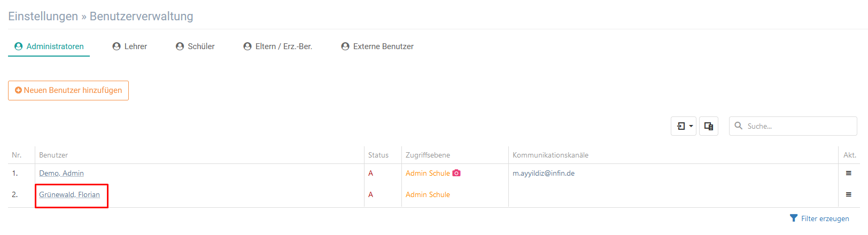Open the export dropdown icon button
Viewport: 868px width, 235px height.
[x=684, y=126]
